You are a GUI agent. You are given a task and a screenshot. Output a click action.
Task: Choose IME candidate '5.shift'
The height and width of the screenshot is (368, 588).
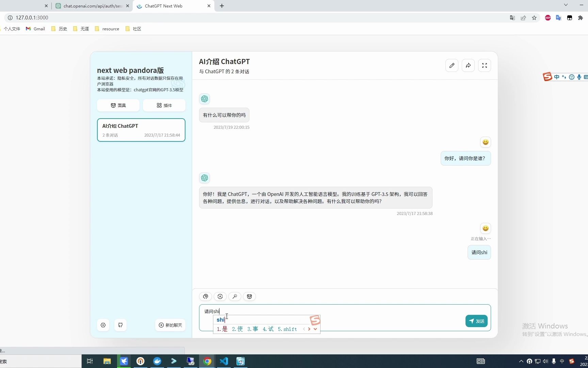(288, 329)
